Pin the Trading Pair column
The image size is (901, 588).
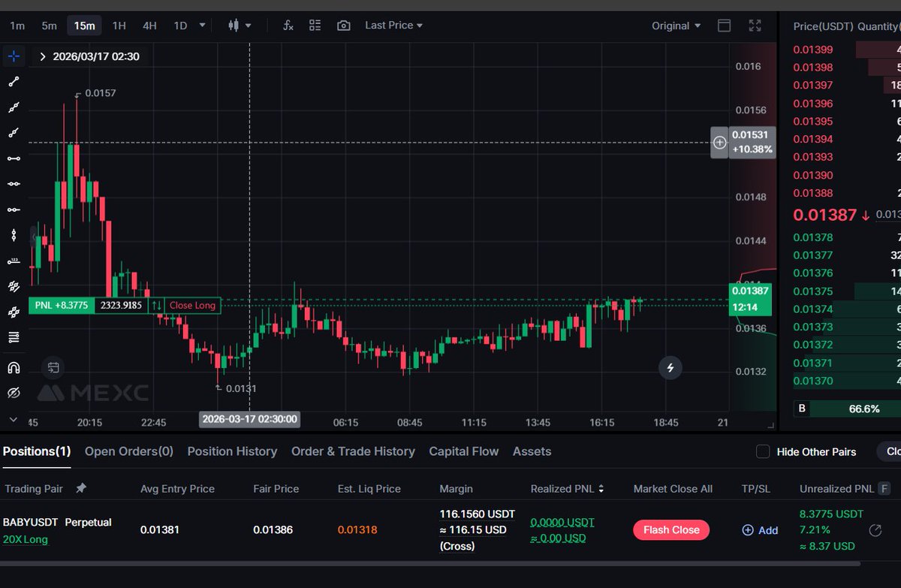[81, 488]
